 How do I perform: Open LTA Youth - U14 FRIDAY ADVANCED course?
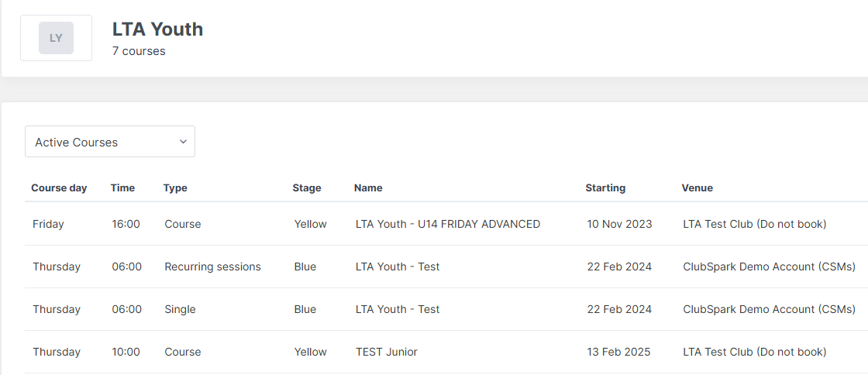click(x=447, y=224)
